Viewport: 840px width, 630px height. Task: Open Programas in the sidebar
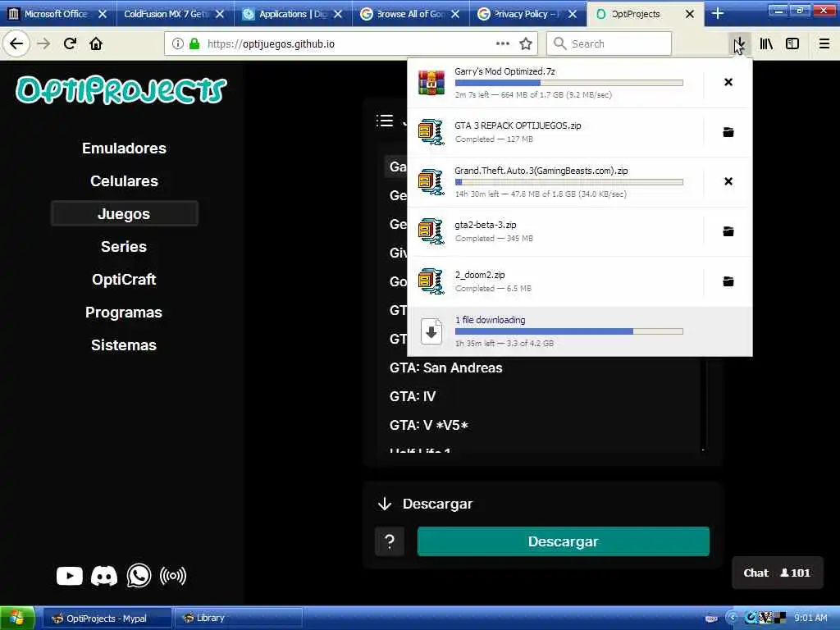click(124, 313)
